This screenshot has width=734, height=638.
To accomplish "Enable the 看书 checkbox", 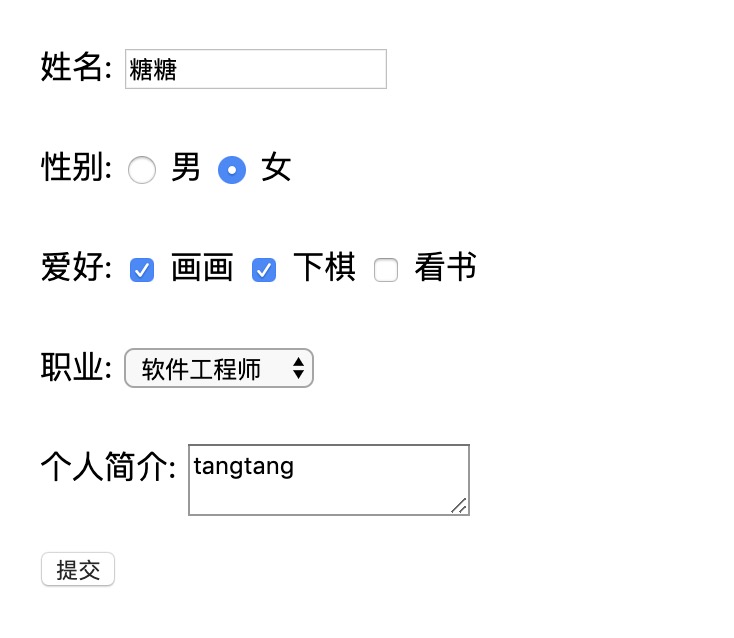I will click(x=386, y=270).
